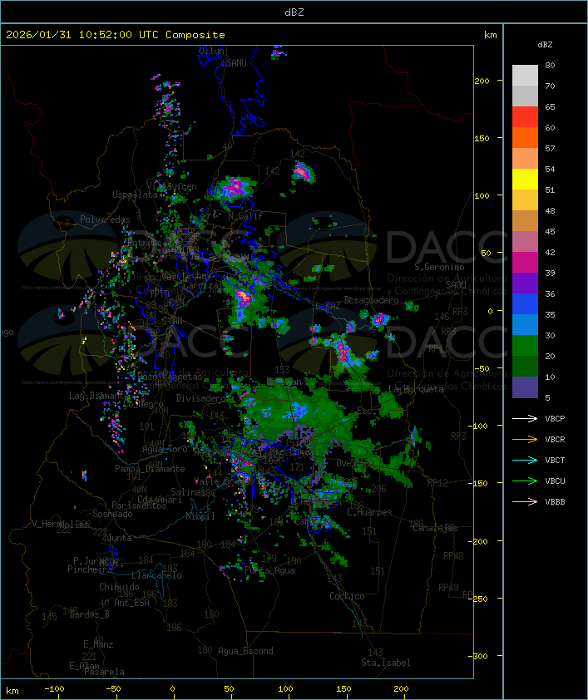Screen dimensions: 588x700
Task: Click the dBZ title at the top
Action: [294, 12]
